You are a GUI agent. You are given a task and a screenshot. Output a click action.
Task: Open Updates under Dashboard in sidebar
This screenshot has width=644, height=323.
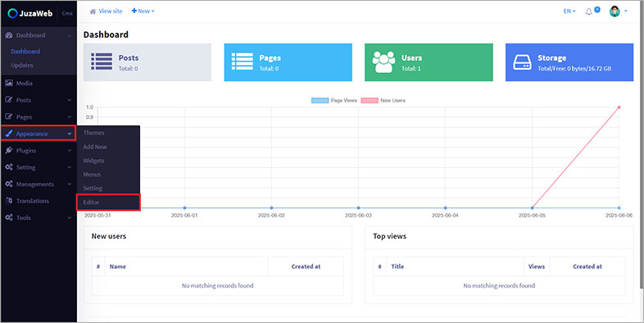(x=22, y=66)
